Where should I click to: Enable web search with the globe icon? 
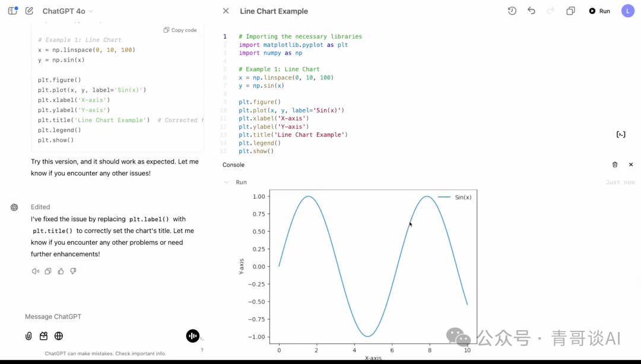point(59,336)
